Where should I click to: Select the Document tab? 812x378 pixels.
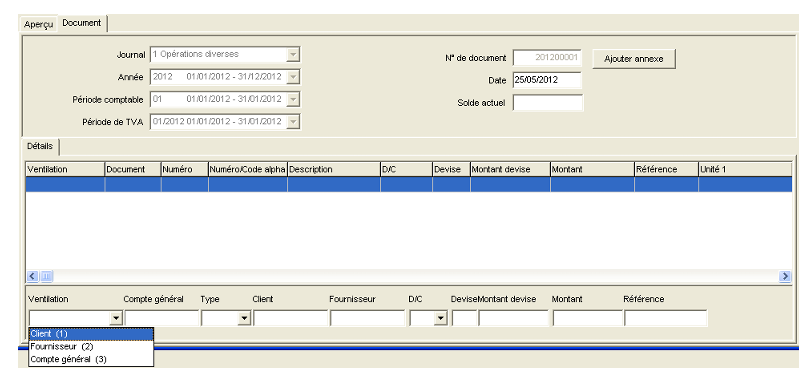point(82,23)
